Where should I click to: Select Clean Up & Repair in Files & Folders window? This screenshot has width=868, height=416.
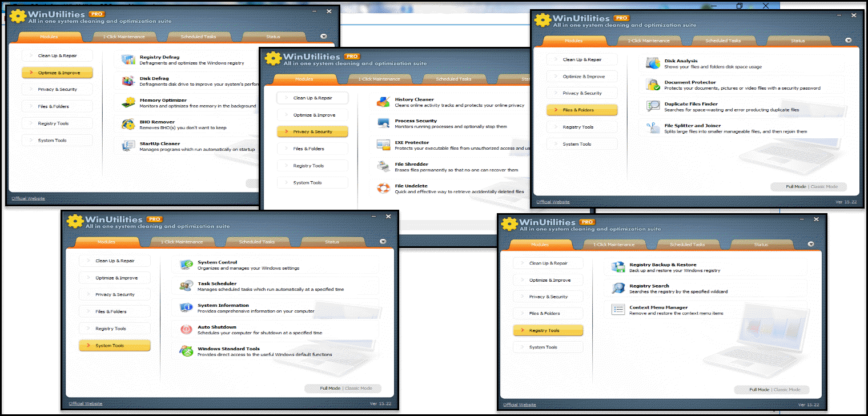(582, 59)
